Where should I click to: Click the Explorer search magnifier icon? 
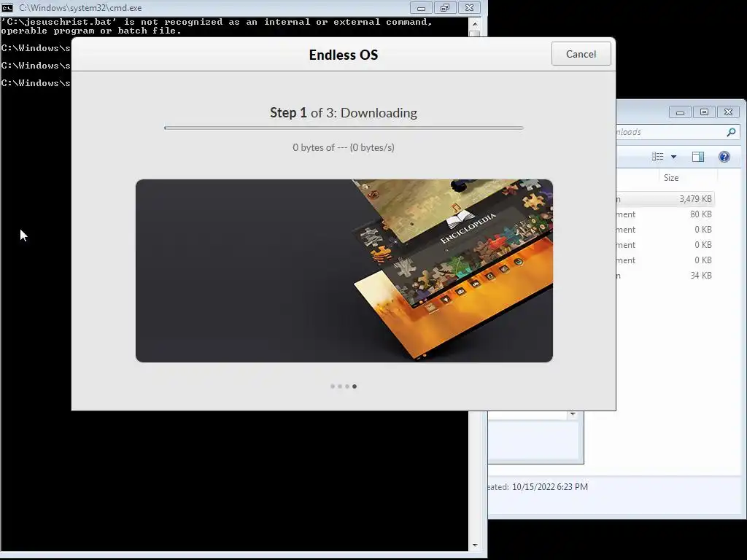pyautogui.click(x=731, y=132)
